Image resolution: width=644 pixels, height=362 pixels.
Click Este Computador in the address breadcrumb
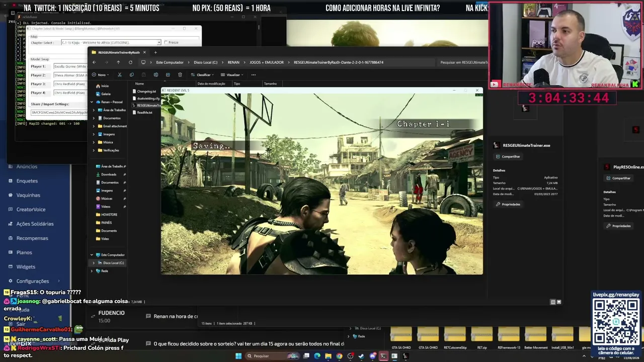point(170,62)
